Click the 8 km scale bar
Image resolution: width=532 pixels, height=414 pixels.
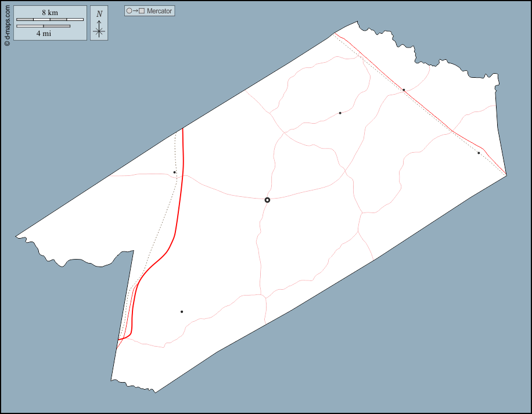tap(50, 20)
